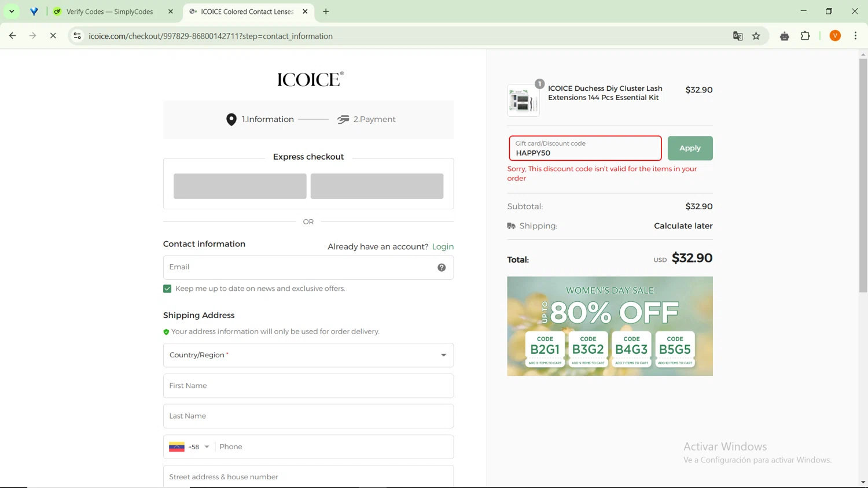The height and width of the screenshot is (488, 868).
Task: Click the $32.90 total amount
Action: (692, 258)
